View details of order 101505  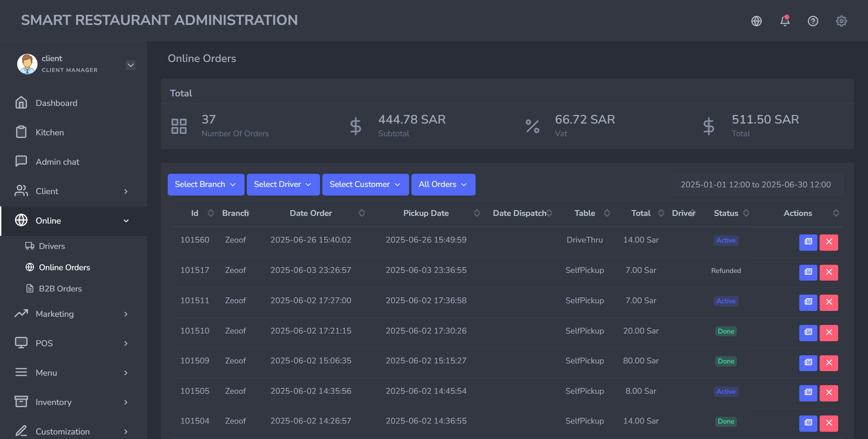pos(808,393)
